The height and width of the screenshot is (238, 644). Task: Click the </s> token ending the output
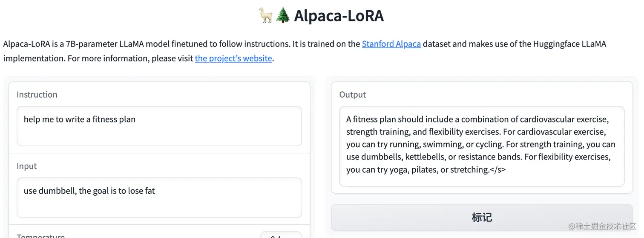point(497,170)
